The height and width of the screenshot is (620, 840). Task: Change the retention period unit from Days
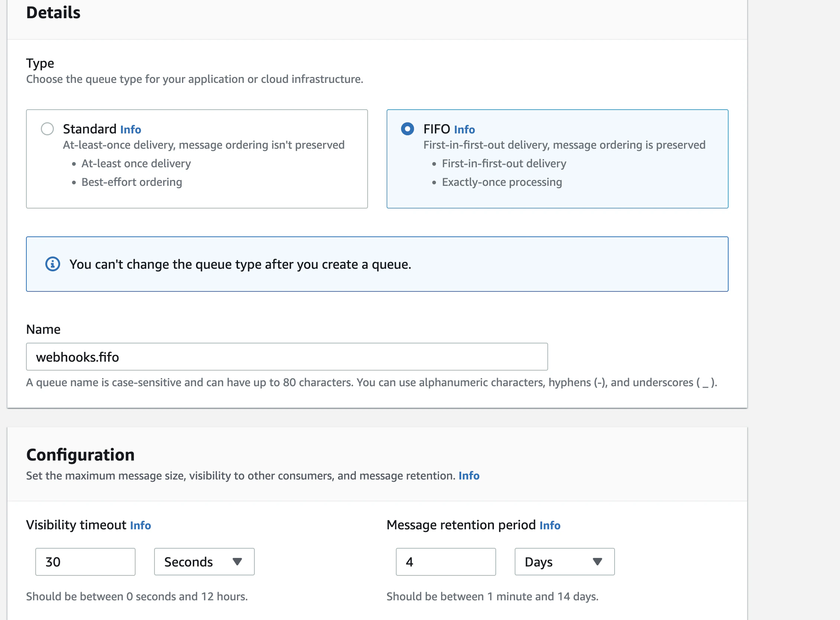tap(564, 561)
